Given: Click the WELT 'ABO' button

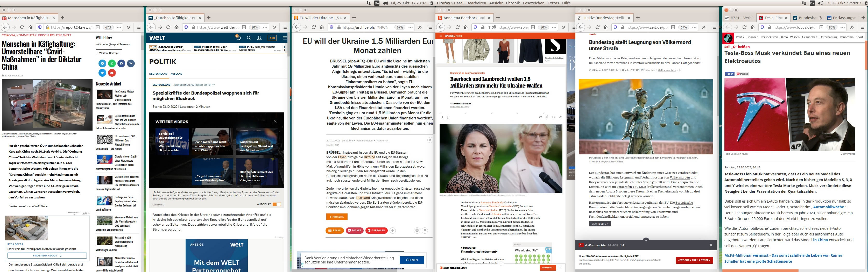Looking at the screenshot, I should pos(272,38).
